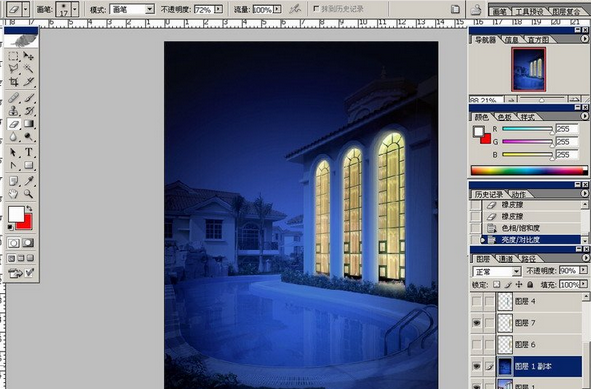Open the 模式 mode dropdown
Viewport: 591px width, 389px height.
(150, 9)
